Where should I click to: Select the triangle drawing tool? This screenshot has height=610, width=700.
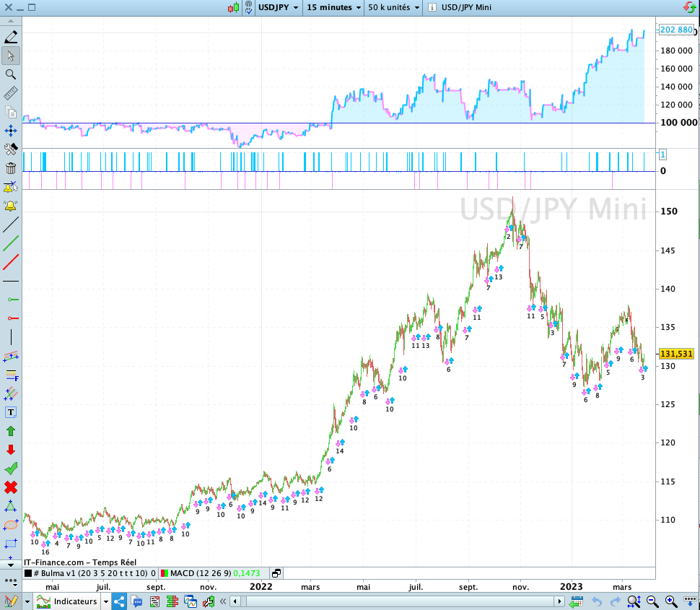coord(11,506)
